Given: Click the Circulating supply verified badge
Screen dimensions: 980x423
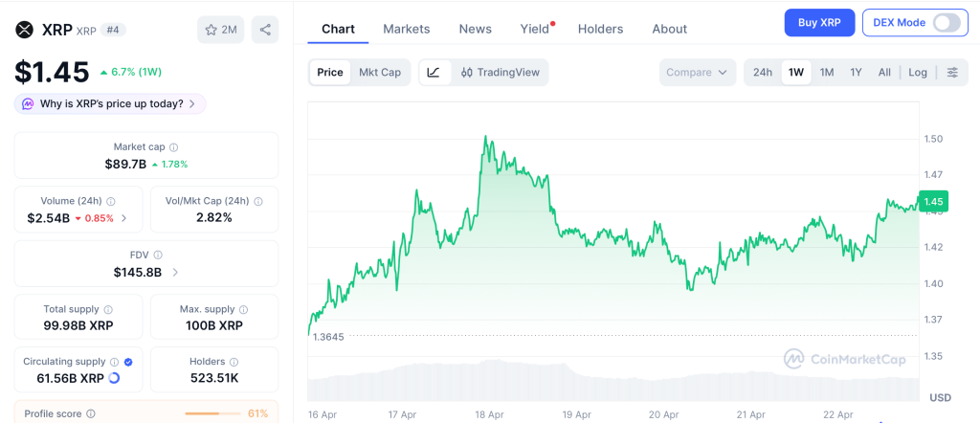Looking at the screenshot, I should (x=128, y=362).
